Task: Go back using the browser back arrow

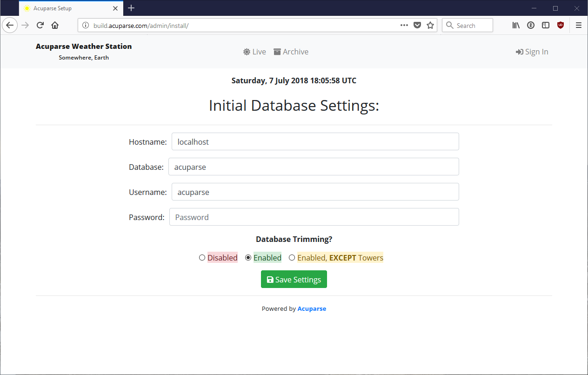Action: pyautogui.click(x=10, y=25)
